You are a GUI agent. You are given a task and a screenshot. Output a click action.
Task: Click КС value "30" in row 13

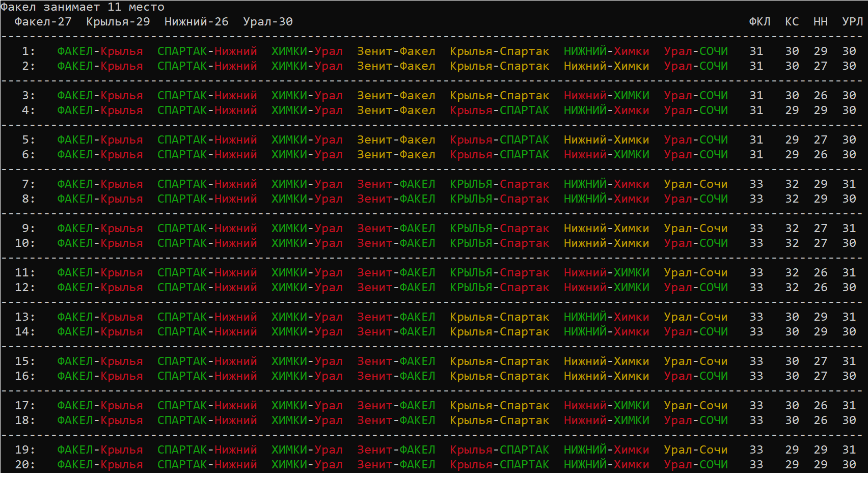coord(792,317)
